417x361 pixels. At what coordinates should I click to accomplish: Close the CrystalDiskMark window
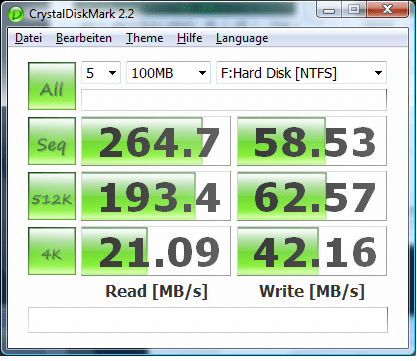pos(387,9)
